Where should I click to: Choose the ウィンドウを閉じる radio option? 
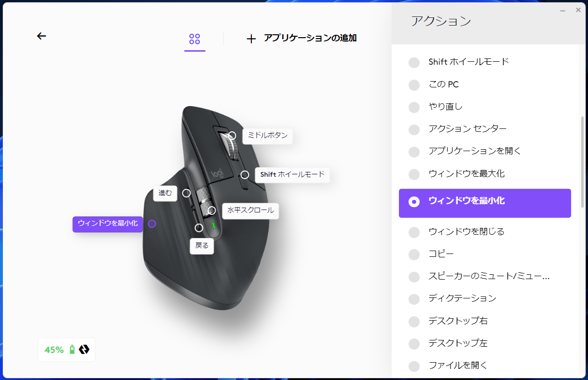(x=414, y=232)
